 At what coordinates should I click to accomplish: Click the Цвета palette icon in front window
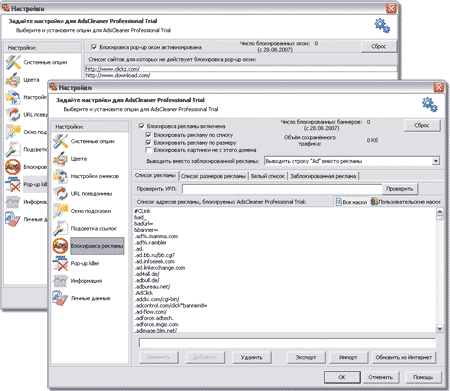pyautogui.click(x=60, y=159)
